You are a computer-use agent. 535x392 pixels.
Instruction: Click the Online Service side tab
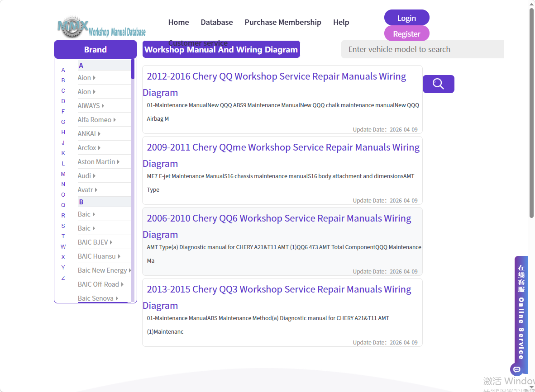(521, 312)
